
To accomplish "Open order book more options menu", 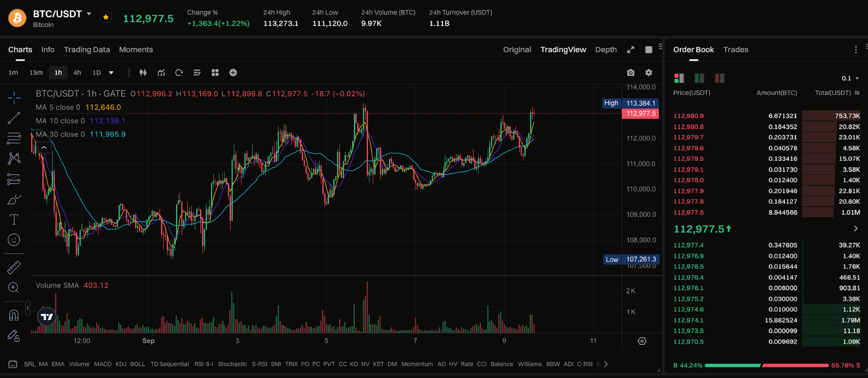I will coord(856,49).
